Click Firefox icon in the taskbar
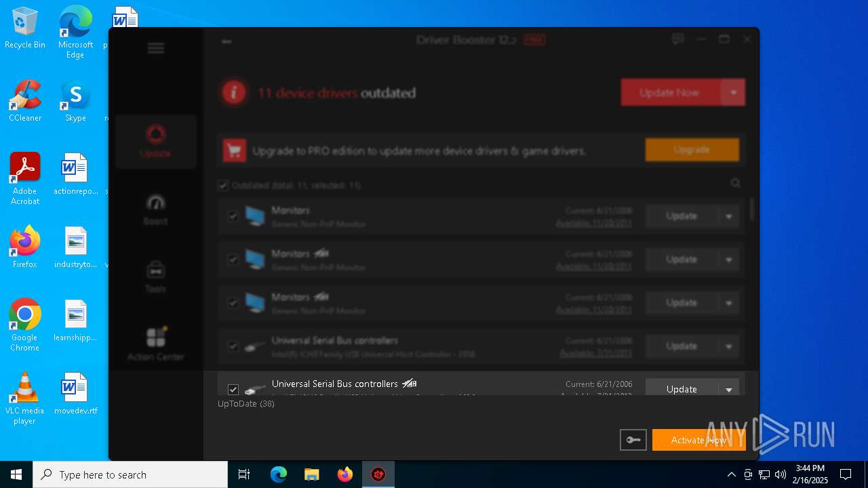Viewport: 868px width, 488px height. coord(345,474)
